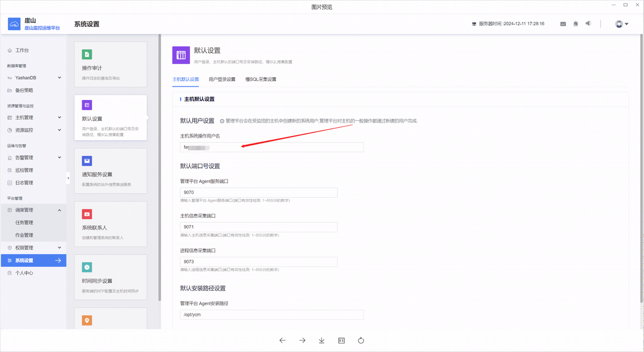This screenshot has height=352, width=644.
Task: Click the 时间同步设置 clock icon
Action: (87, 267)
